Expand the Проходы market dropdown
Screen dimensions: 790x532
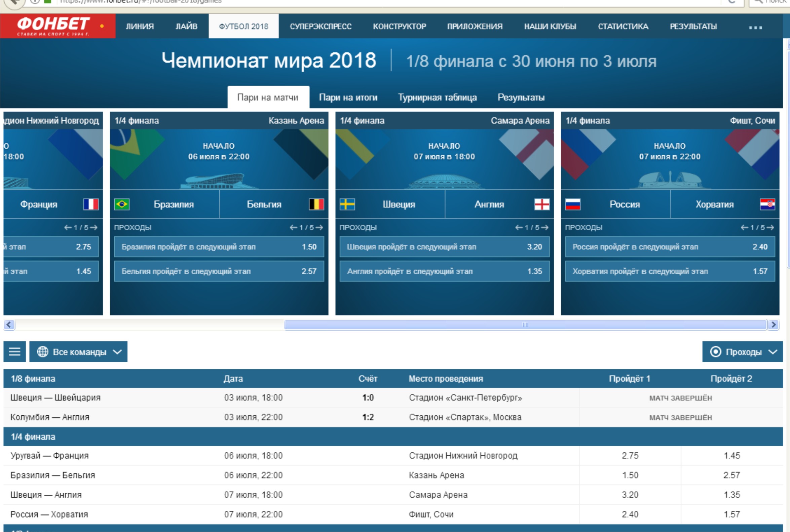click(x=743, y=352)
